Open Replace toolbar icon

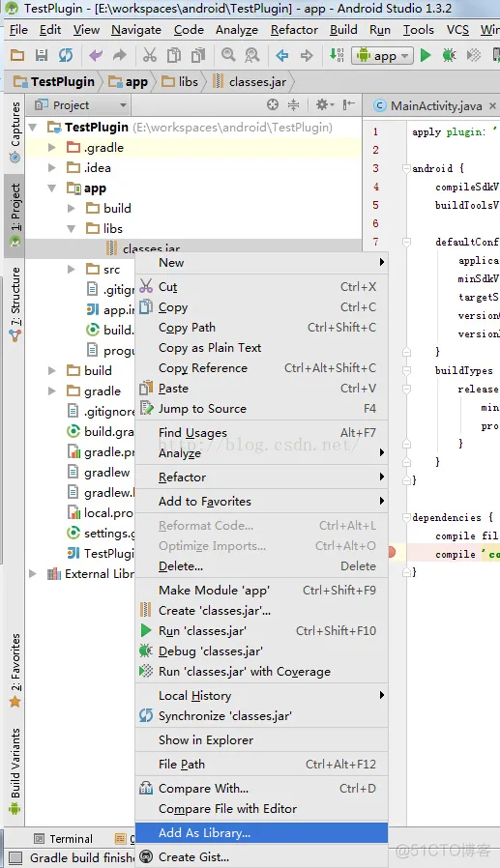[x=252, y=55]
